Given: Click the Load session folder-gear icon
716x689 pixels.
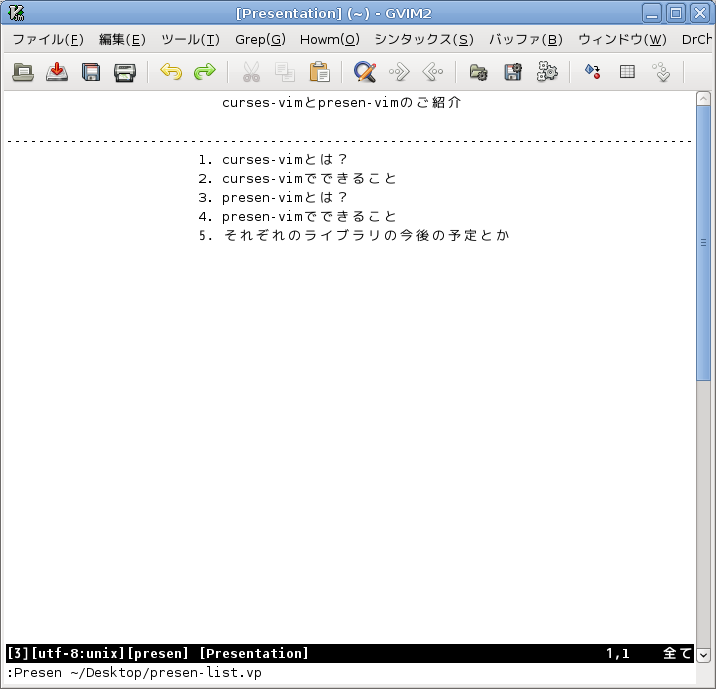Looking at the screenshot, I should pyautogui.click(x=479, y=72).
